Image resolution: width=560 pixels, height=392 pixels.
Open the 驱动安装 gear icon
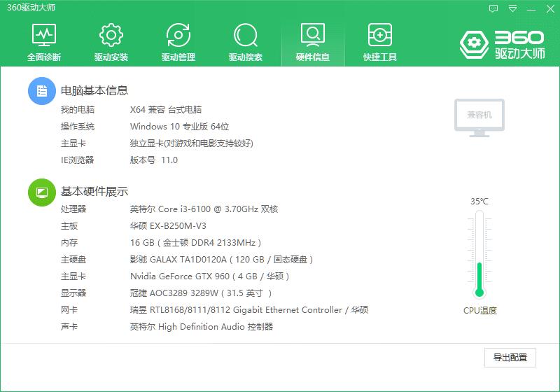point(111,35)
